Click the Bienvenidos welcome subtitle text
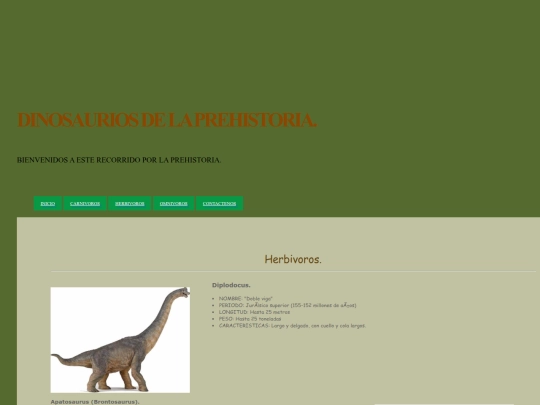 (x=119, y=160)
